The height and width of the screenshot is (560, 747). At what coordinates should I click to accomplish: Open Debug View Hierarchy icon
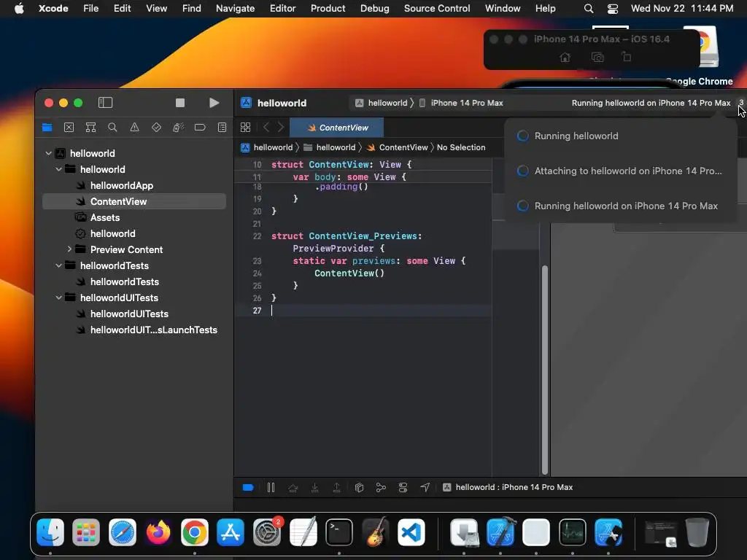point(359,488)
